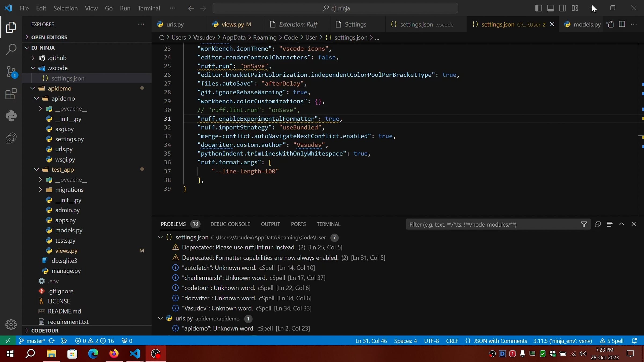Open the Python activity bar icon
This screenshot has width=644, height=362.
[11, 116]
